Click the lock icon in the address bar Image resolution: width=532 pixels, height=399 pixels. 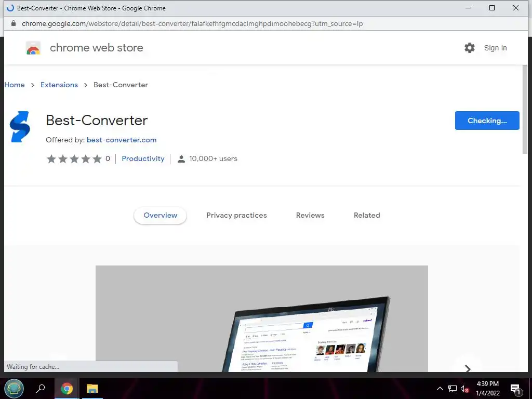coord(14,23)
